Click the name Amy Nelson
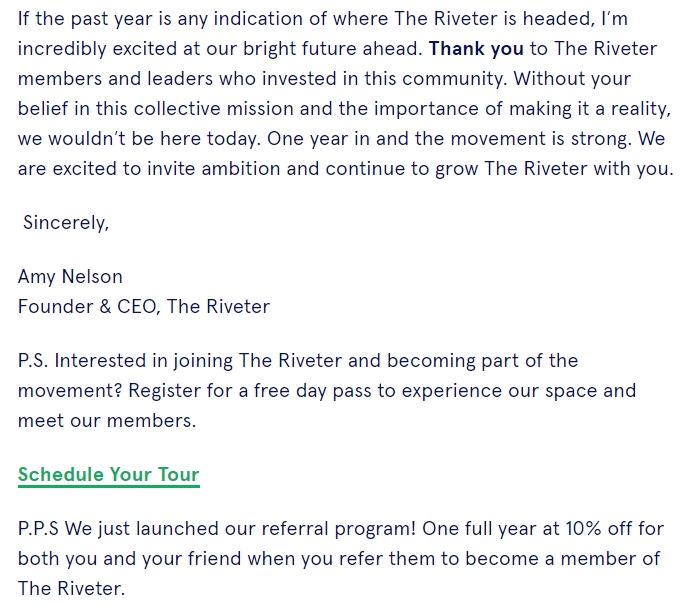This screenshot has height=604, width=680. coord(70,277)
